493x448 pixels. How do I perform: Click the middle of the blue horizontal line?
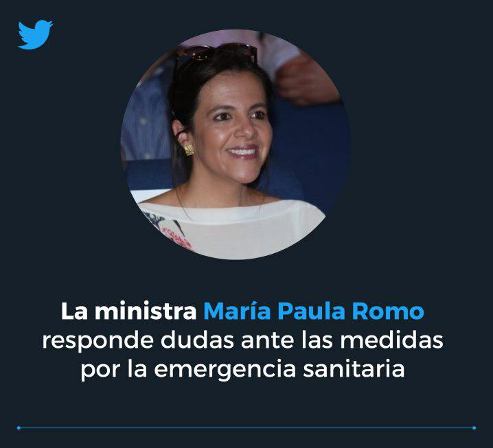(246, 428)
